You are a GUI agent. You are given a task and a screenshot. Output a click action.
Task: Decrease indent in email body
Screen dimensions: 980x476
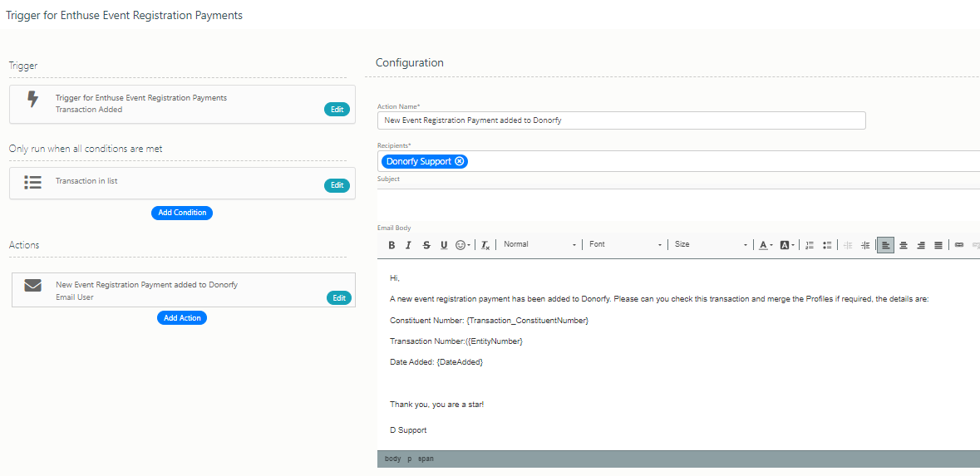(x=848, y=245)
